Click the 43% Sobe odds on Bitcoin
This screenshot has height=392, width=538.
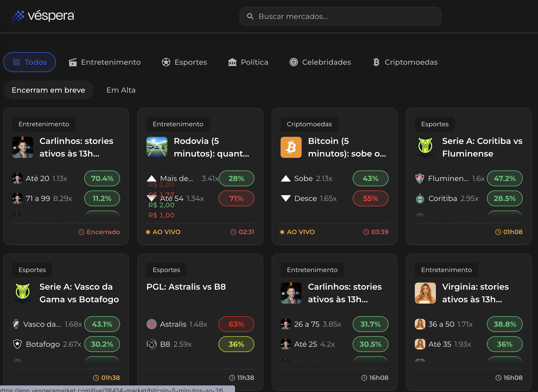pos(370,178)
